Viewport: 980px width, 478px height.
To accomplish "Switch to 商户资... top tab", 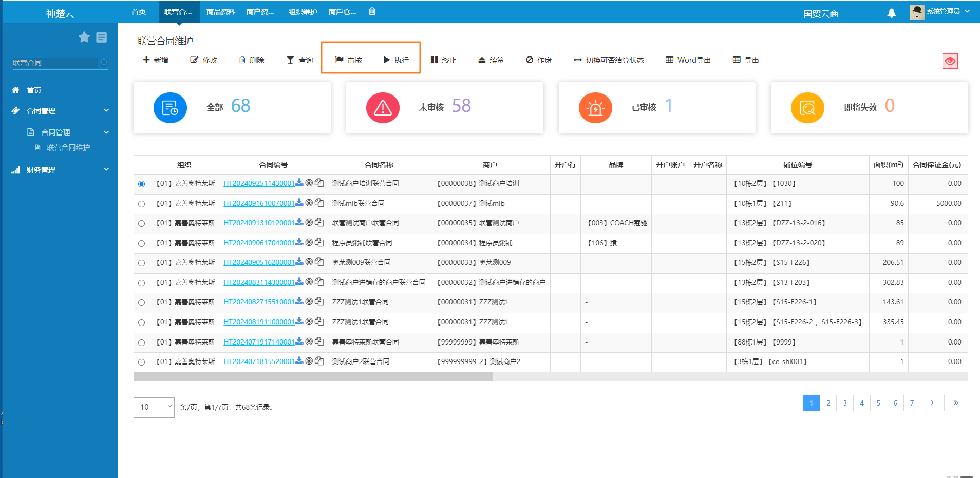I will (x=260, y=12).
